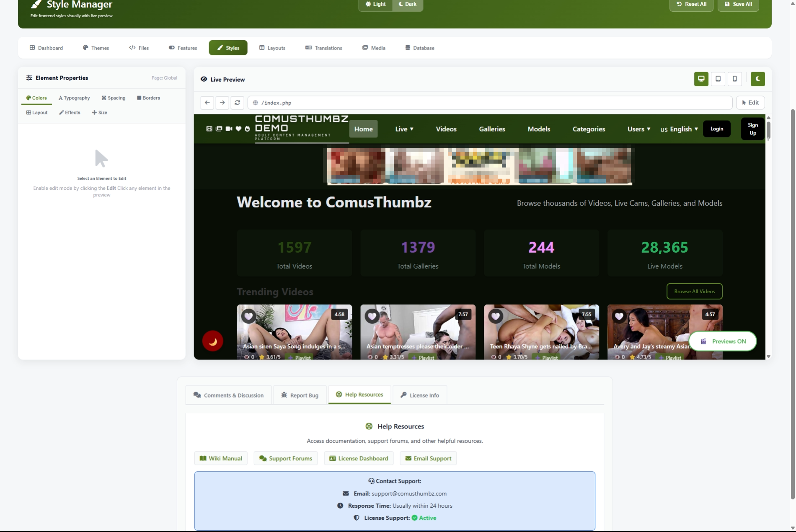Screen dimensions: 796x532
Task: Open the Wiki Manual link
Action: point(221,458)
